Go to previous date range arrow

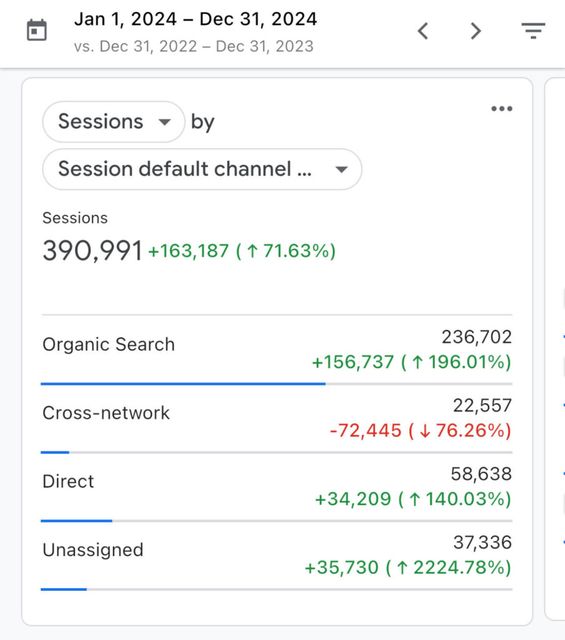[423, 31]
